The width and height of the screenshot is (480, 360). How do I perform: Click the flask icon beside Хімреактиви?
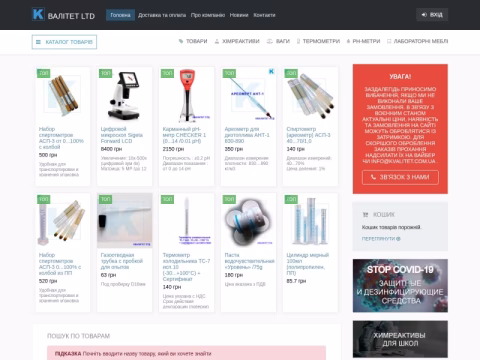click(x=217, y=41)
